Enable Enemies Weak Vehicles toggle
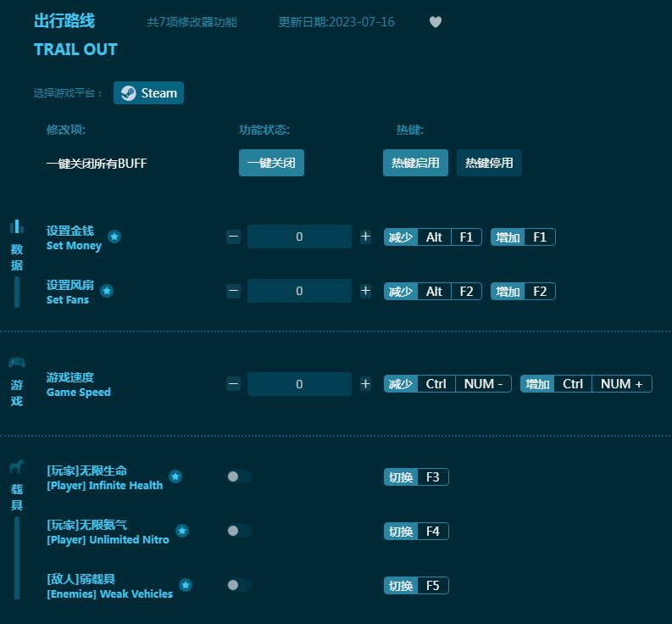This screenshot has width=672, height=624. [x=239, y=585]
